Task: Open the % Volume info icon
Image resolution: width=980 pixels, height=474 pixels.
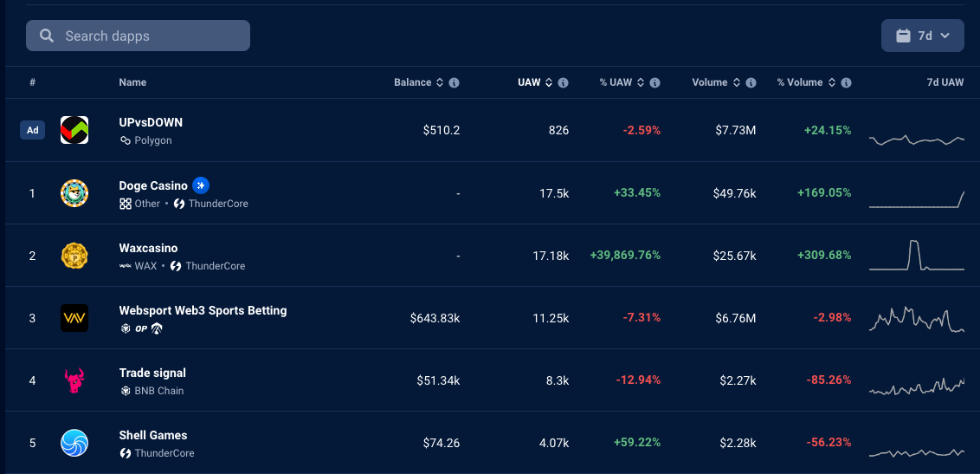Action: tap(847, 82)
